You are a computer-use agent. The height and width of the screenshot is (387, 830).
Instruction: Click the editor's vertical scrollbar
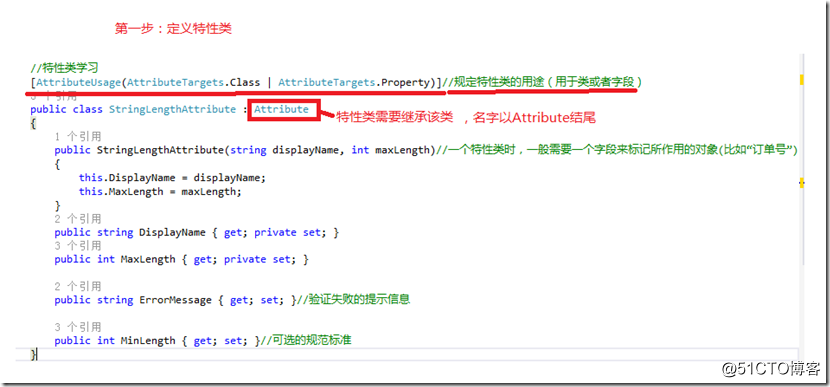tap(802, 159)
